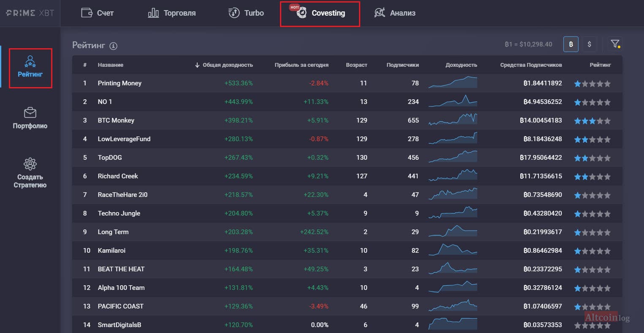Sort by Рейтинг column header

pos(600,65)
